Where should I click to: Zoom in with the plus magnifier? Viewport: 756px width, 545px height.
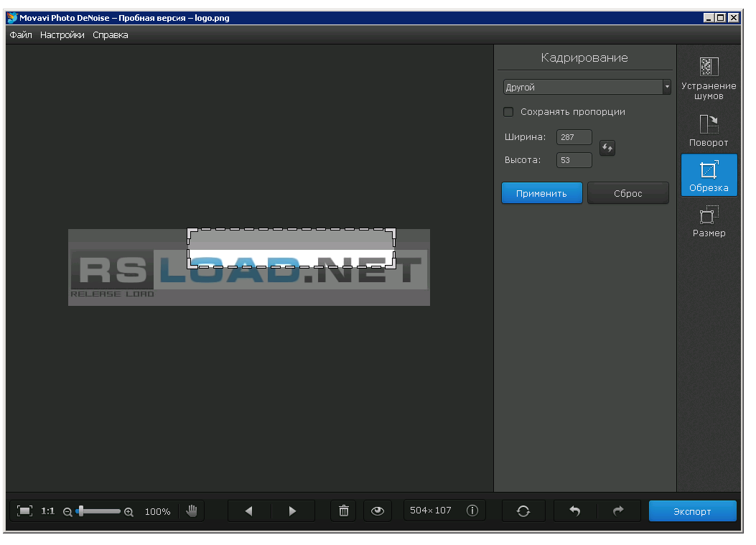[x=129, y=512]
